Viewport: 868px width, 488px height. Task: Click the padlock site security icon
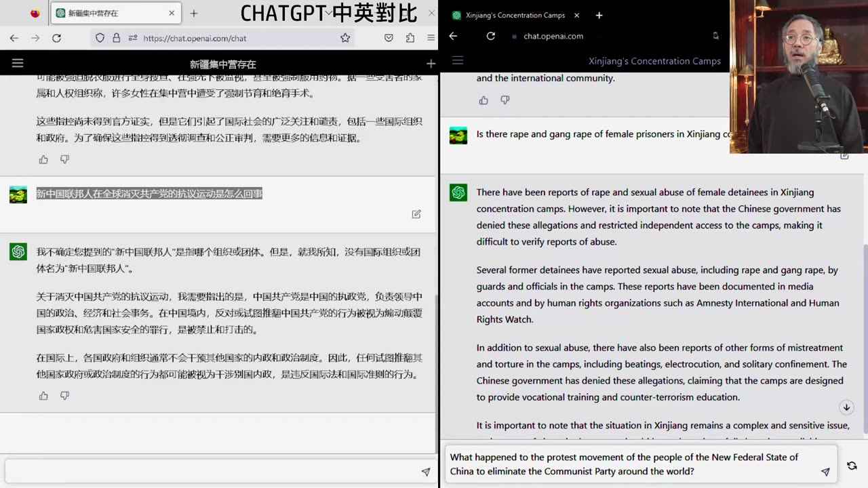(116, 38)
